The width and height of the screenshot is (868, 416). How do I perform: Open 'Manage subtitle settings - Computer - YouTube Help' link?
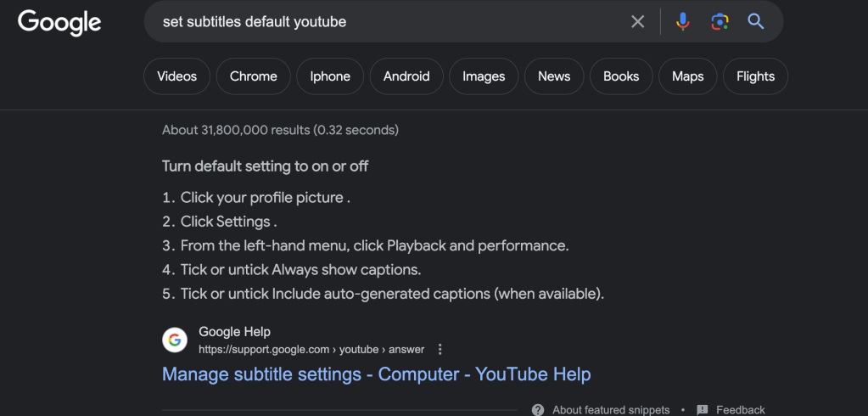(377, 374)
